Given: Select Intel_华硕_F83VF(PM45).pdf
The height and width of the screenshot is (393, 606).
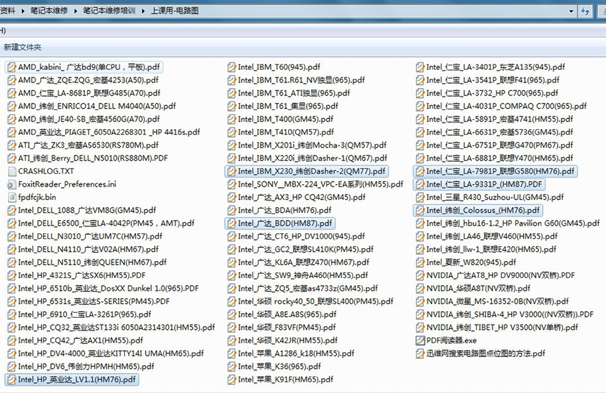Looking at the screenshot, I should click(x=287, y=327).
